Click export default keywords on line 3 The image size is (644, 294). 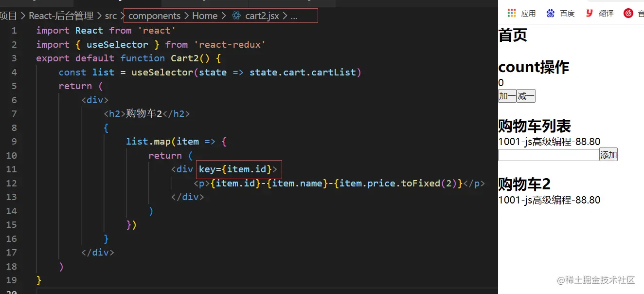pyautogui.click(x=75, y=58)
